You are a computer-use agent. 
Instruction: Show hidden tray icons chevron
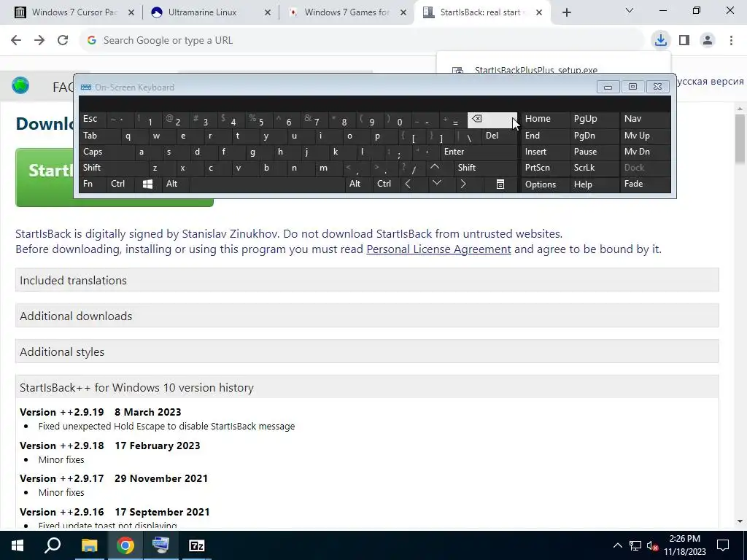coord(617,545)
